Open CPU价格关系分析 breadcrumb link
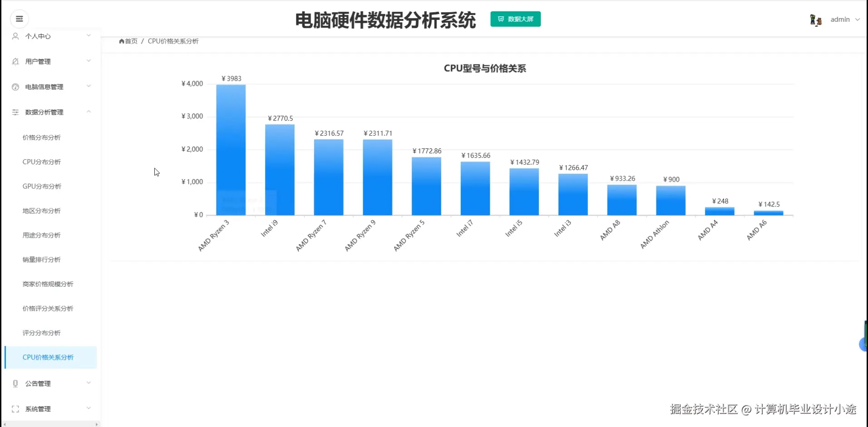The width and height of the screenshot is (868, 427). [x=173, y=41]
